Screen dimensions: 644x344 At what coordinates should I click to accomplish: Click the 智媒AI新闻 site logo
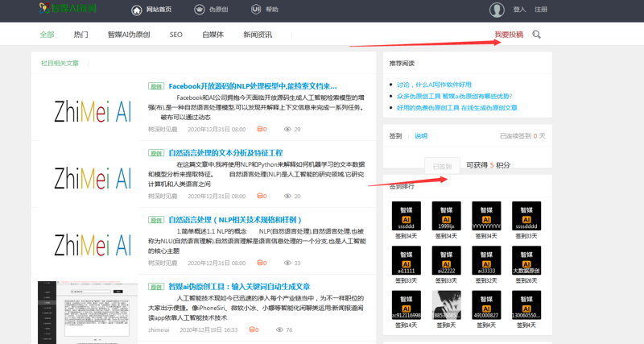click(68, 8)
